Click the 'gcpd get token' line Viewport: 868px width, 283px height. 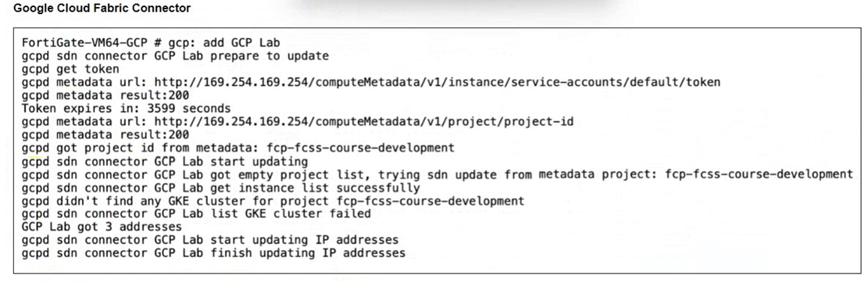(x=70, y=70)
